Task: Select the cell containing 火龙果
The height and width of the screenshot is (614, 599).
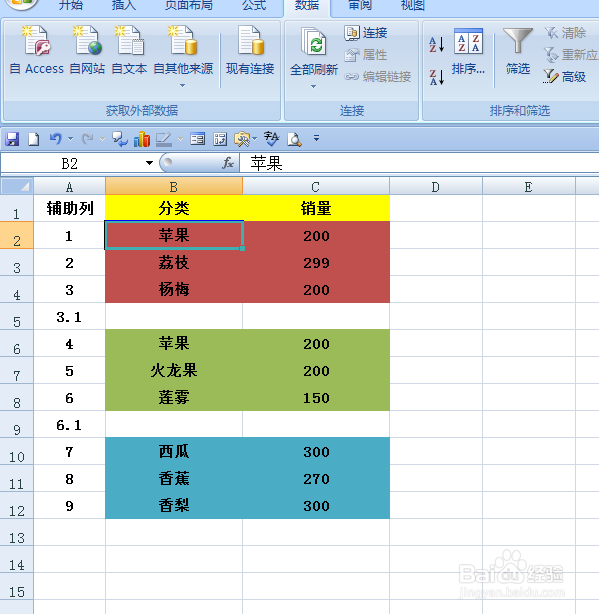Action: (174, 370)
